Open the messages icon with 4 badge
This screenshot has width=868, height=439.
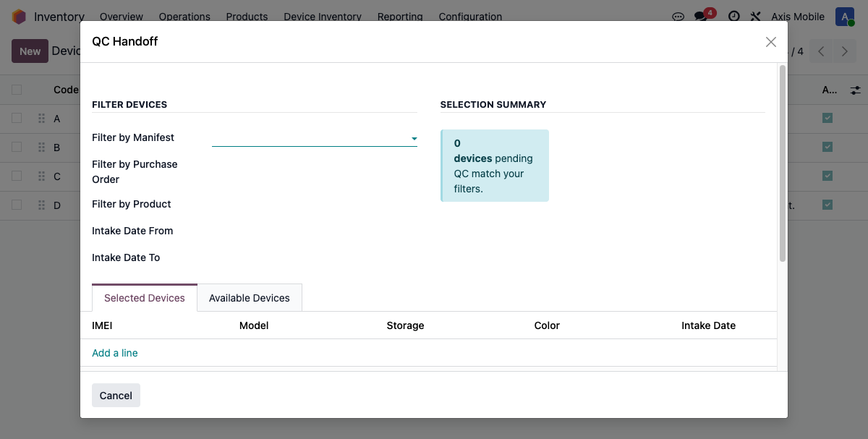701,16
